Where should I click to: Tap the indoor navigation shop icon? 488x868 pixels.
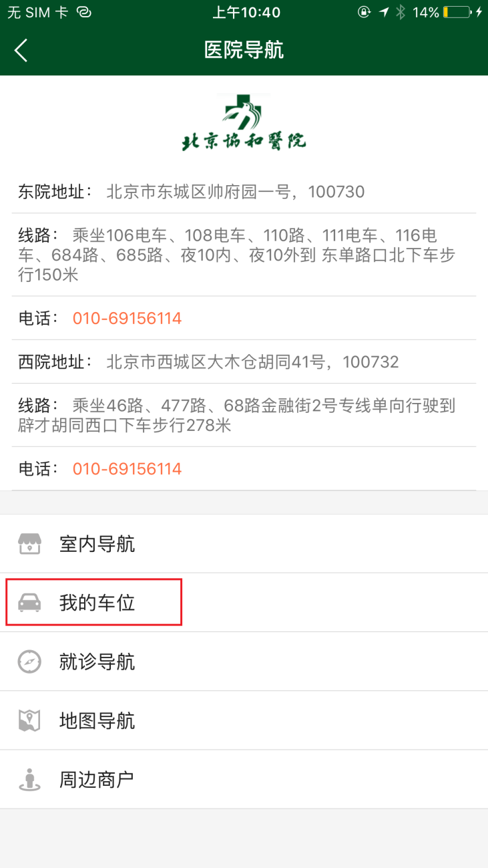pos(29,544)
